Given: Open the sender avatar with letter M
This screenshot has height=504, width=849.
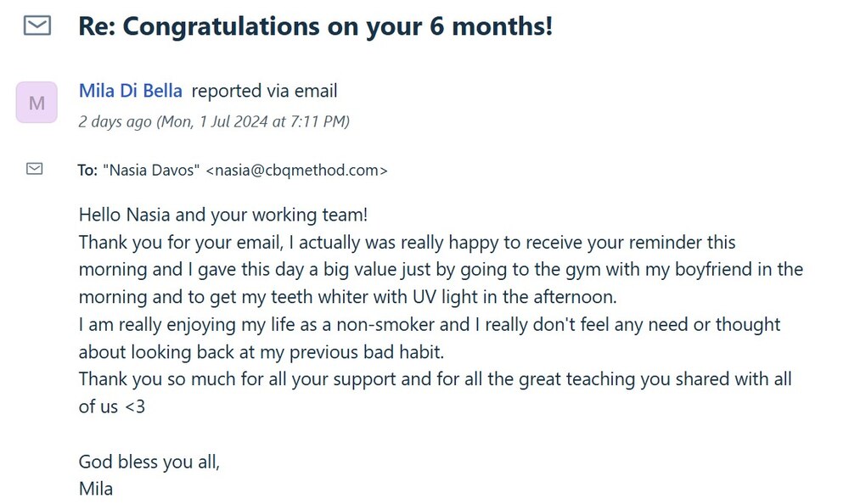Looking at the screenshot, I should (x=37, y=103).
